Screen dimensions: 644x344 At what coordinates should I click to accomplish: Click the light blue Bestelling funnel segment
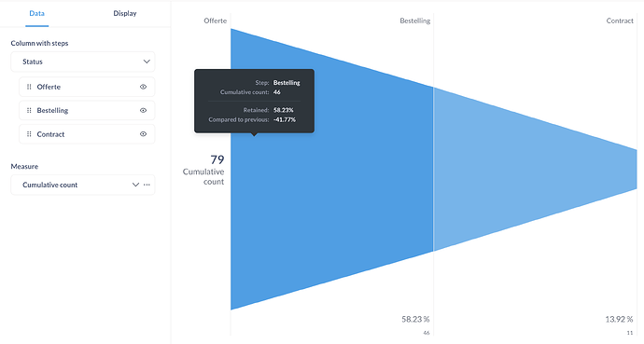click(x=534, y=169)
